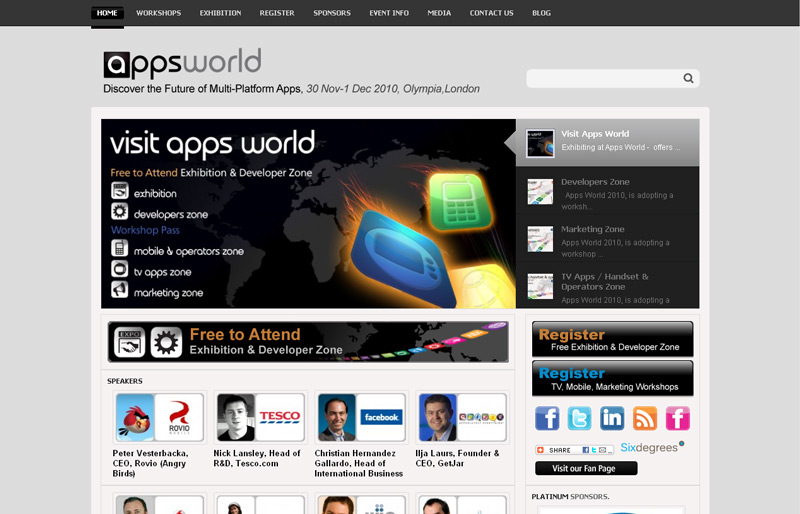
Task: Click the pink Foursquare-style icon
Action: (678, 418)
